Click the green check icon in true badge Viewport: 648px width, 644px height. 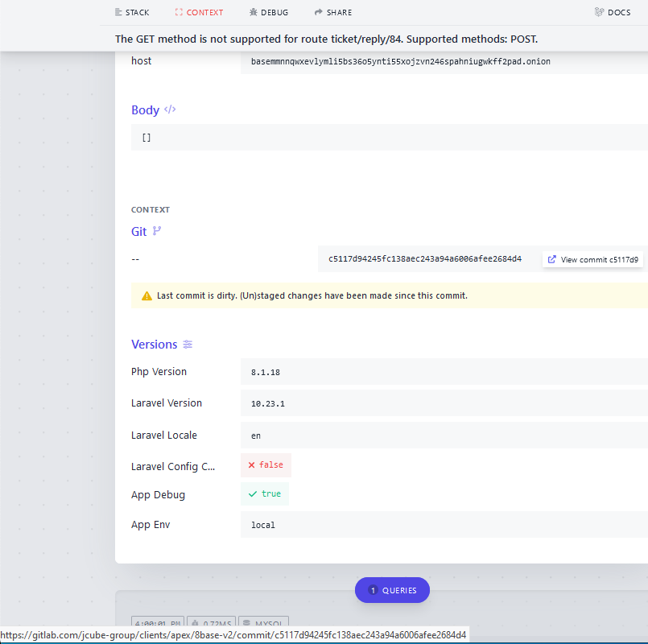253,494
